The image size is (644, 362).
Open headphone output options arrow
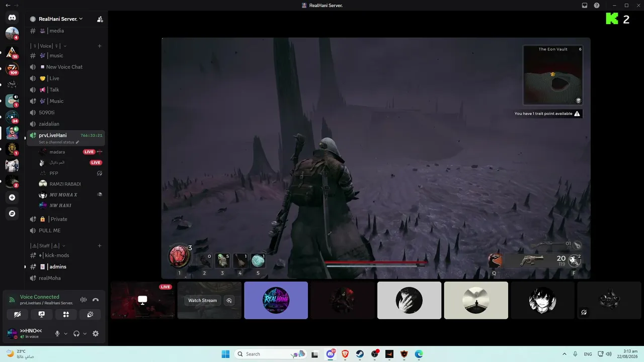pyautogui.click(x=85, y=333)
